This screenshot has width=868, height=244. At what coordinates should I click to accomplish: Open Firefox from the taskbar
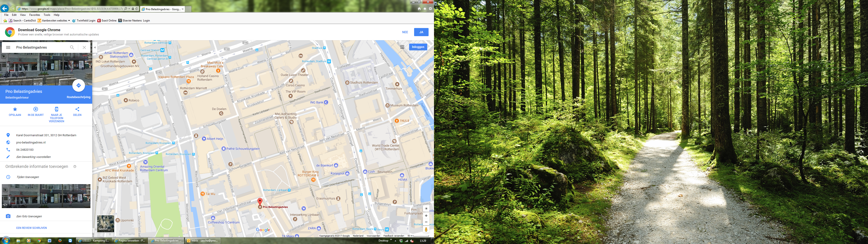60,241
